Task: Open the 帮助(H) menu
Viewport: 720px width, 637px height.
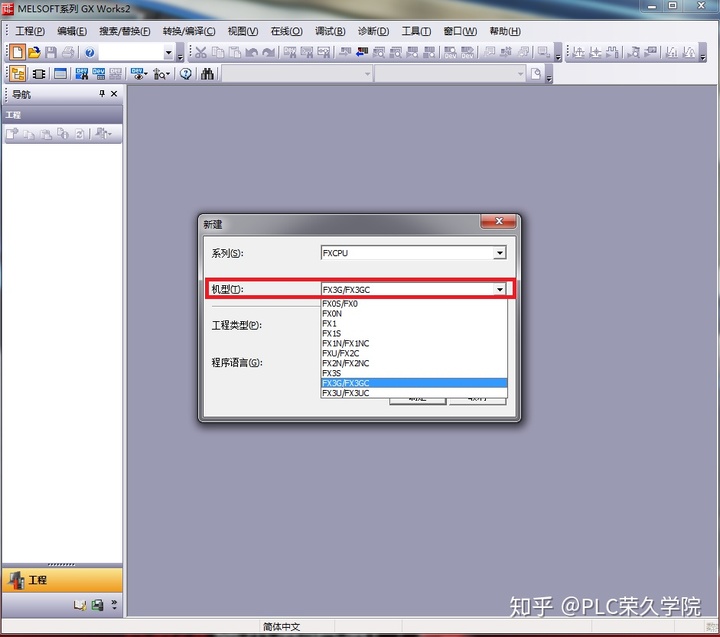Action: point(505,31)
